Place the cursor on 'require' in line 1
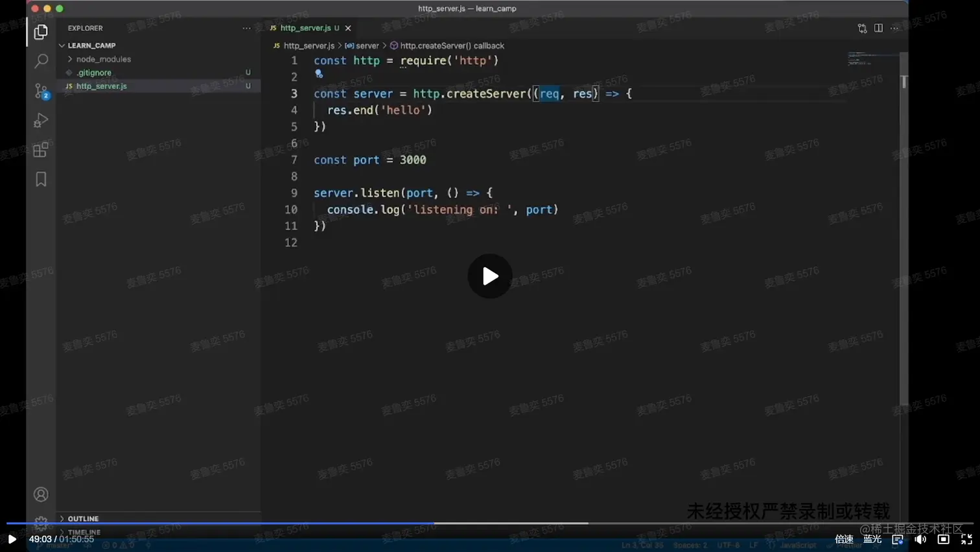The width and height of the screenshot is (980, 552). point(423,61)
